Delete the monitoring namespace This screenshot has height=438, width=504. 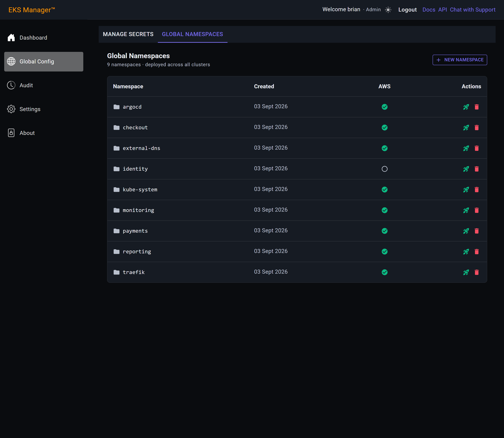point(477,210)
